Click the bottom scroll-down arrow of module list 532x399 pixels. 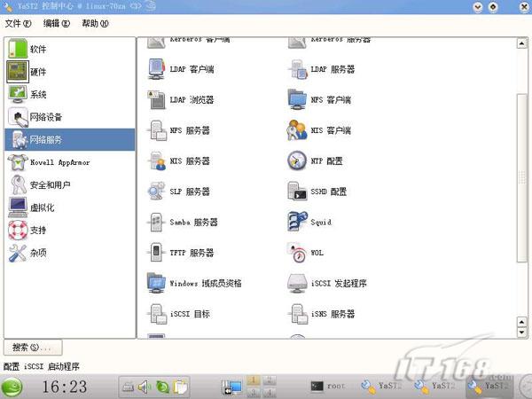[x=522, y=332]
